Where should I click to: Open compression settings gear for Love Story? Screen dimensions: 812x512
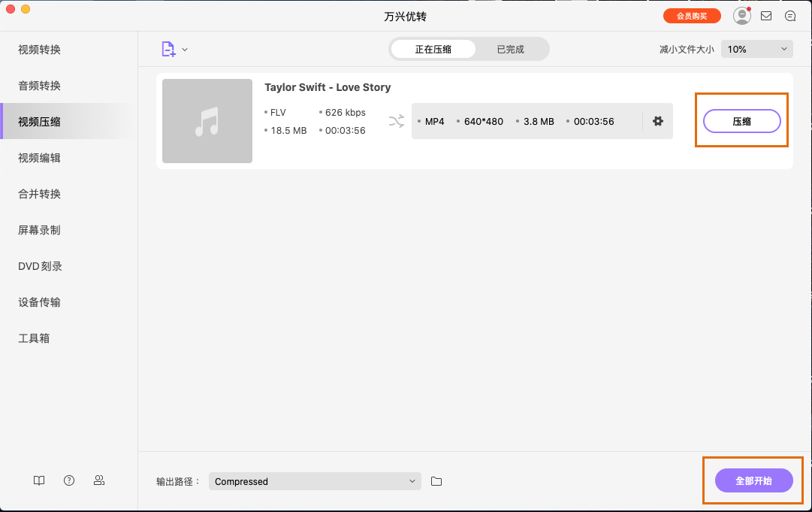click(x=657, y=121)
